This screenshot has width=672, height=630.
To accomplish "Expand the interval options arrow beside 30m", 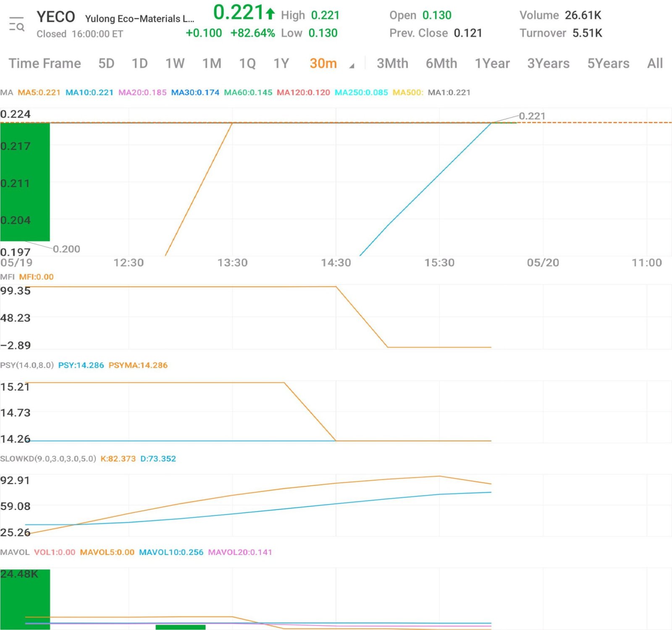I will pyautogui.click(x=352, y=66).
